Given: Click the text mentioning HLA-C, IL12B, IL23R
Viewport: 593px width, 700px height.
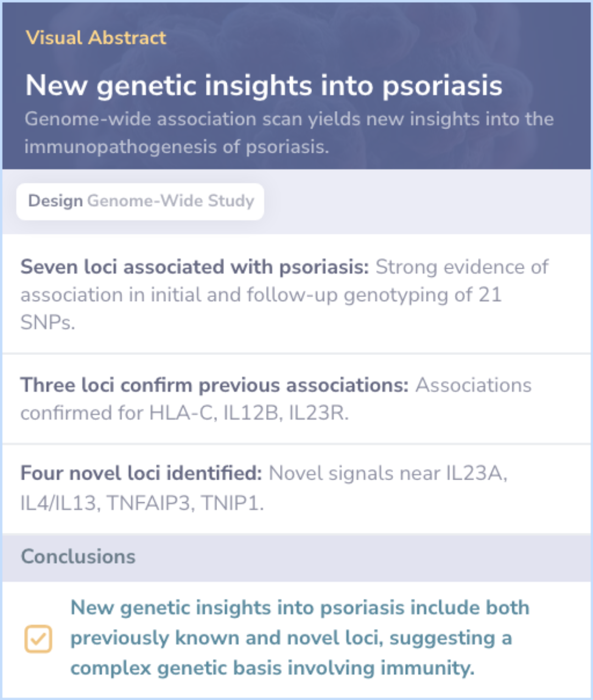Looking at the screenshot, I should point(184,413).
